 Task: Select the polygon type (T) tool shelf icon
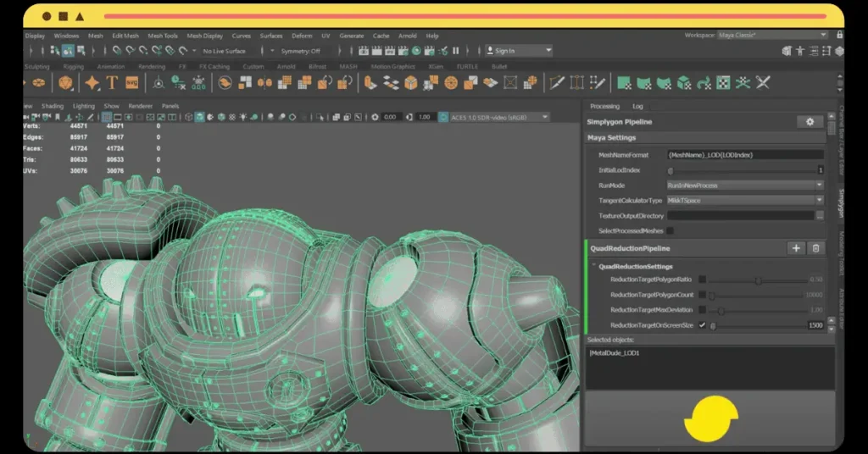tap(112, 83)
